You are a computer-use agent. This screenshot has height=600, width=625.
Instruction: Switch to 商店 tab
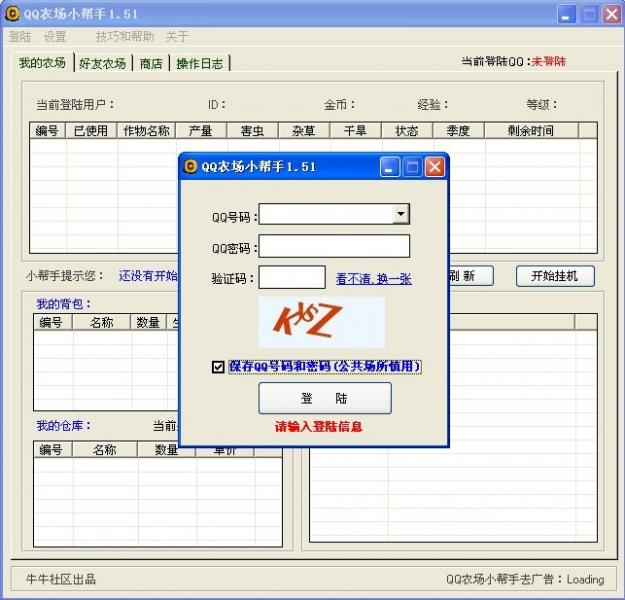click(151, 63)
